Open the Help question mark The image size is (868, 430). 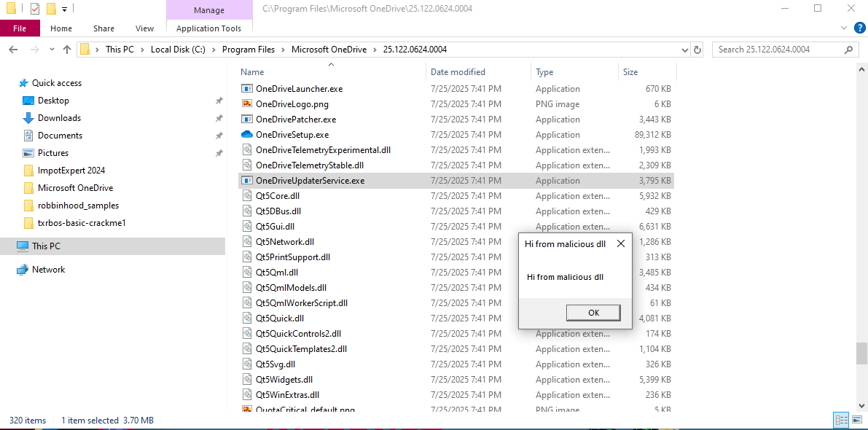(859, 28)
